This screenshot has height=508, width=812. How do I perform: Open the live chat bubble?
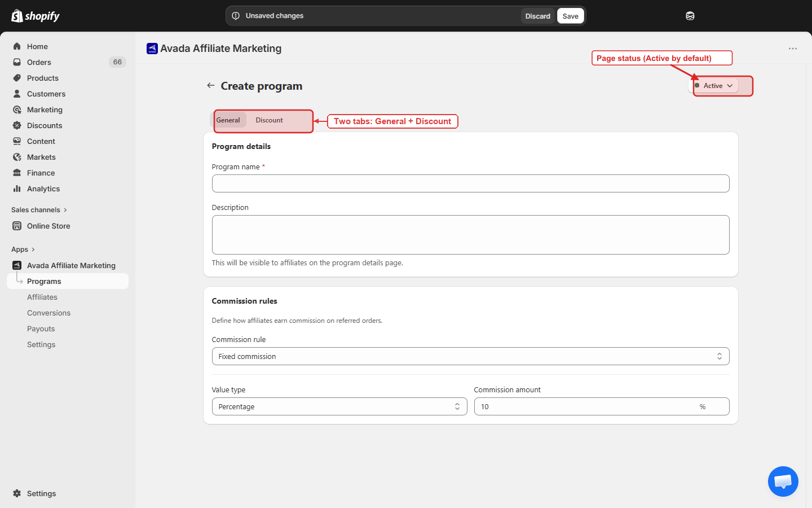(x=783, y=481)
